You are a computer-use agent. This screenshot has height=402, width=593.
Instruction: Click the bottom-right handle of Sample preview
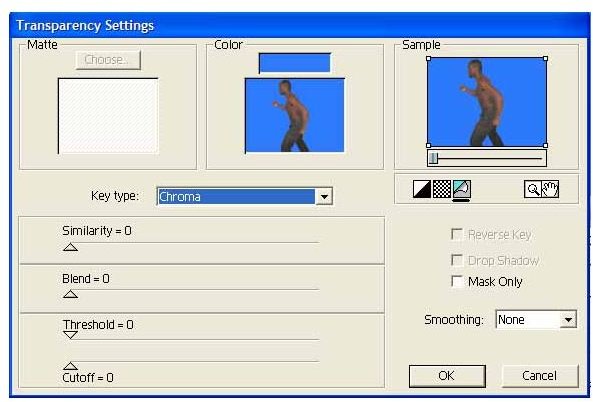[x=545, y=145]
